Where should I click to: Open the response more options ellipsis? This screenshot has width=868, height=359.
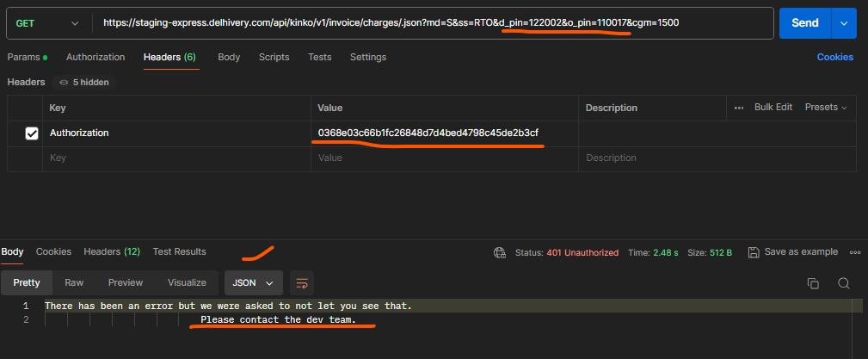854,252
